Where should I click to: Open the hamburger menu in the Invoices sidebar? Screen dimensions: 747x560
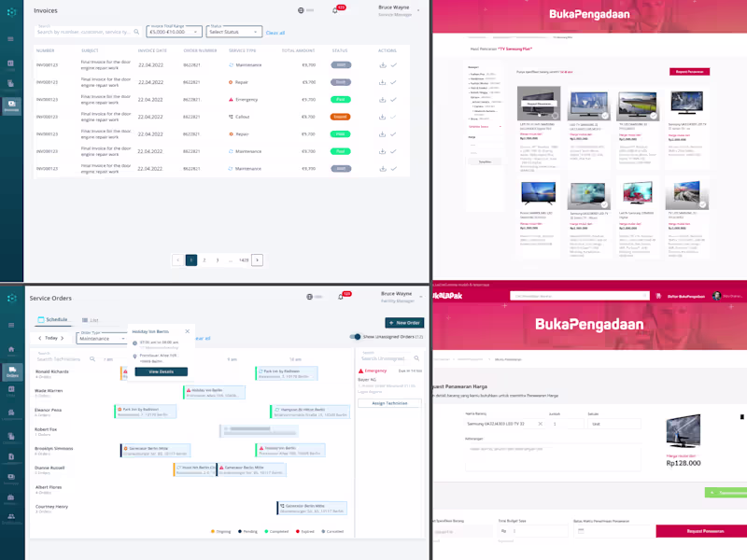10,39
